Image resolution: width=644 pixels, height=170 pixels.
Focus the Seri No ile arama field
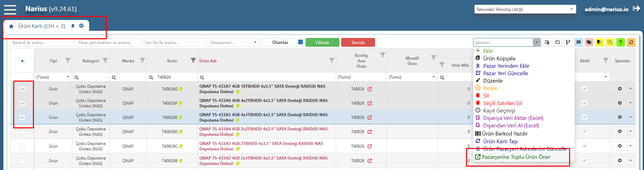coord(175,42)
